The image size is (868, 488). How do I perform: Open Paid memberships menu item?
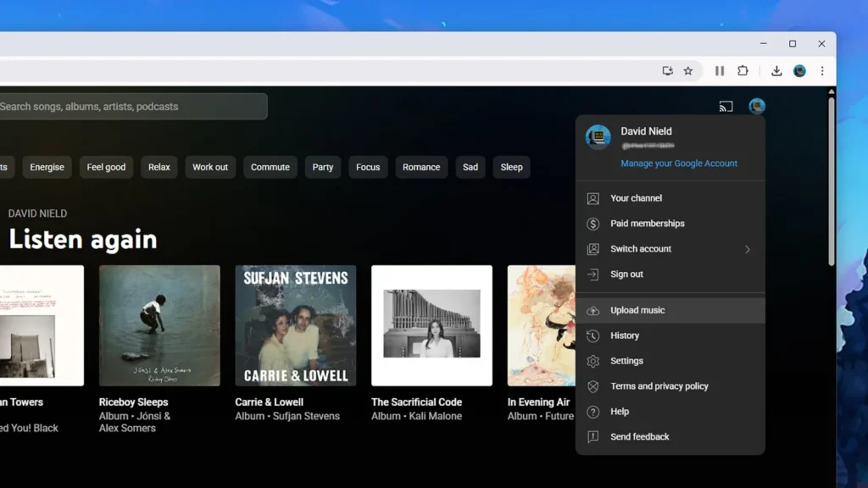(670, 224)
